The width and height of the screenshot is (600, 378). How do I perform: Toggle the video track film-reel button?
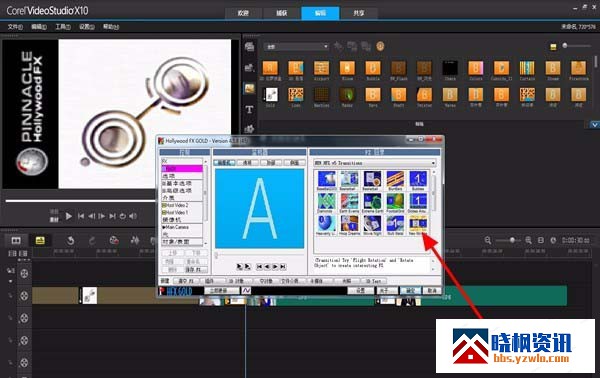click(24, 273)
